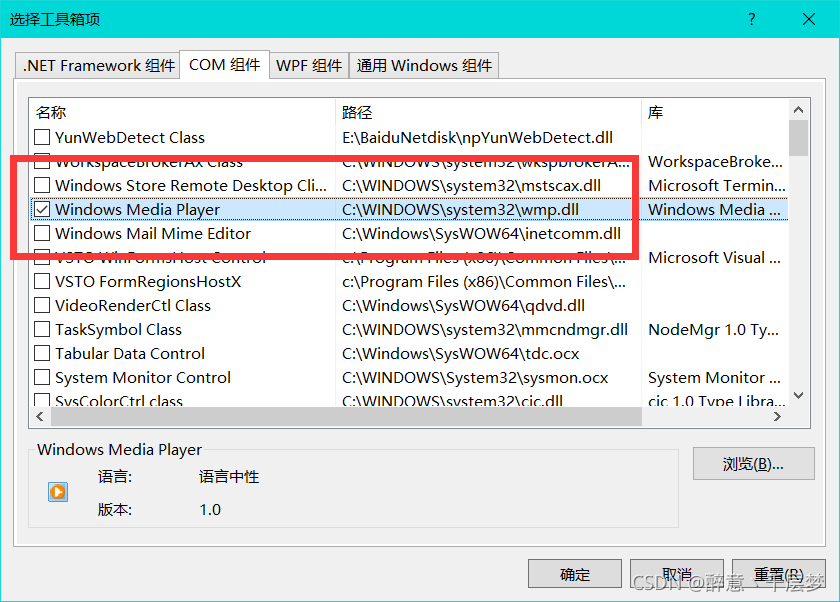Close the Choose Toolbox Items dialog
The width and height of the screenshot is (840, 602).
[809, 19]
